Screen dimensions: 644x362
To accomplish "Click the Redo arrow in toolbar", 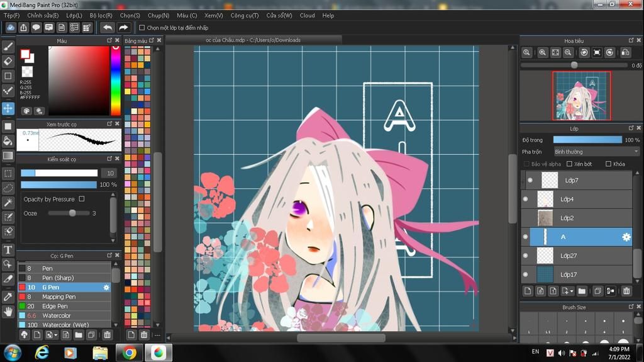I will (x=123, y=28).
